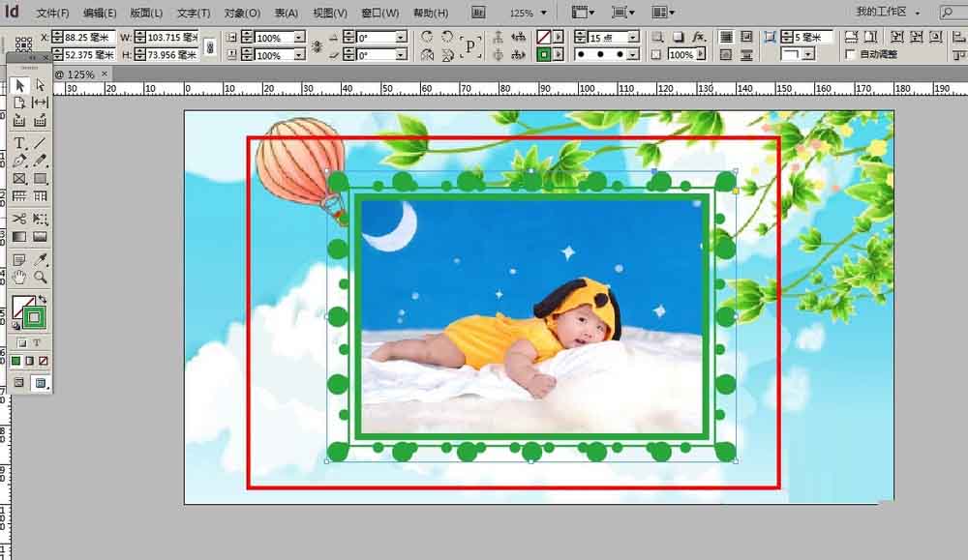
Task: Open the arrange documents dropdown
Action: (663, 13)
